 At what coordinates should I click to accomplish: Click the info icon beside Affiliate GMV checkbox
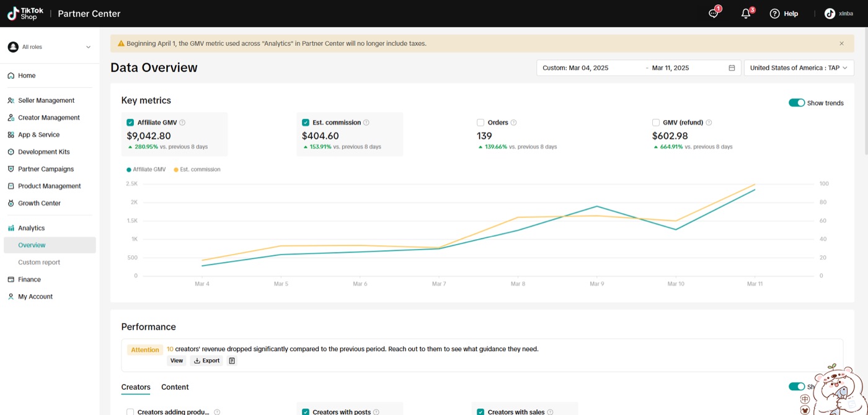[182, 123]
